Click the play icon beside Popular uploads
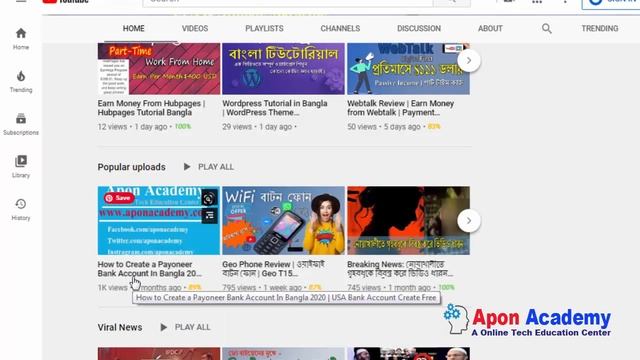This screenshot has width=640, height=360. coord(187,167)
